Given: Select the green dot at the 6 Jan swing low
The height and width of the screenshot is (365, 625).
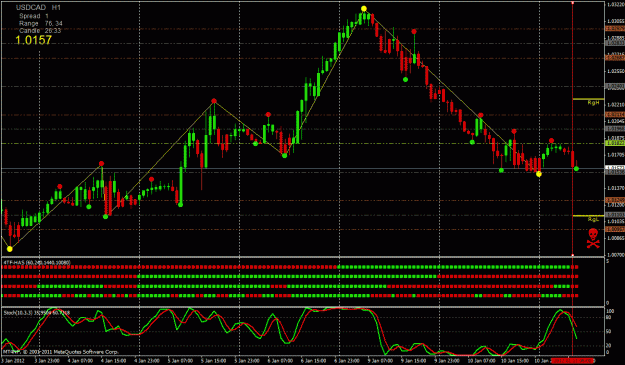Looking at the screenshot, I should click(284, 156).
